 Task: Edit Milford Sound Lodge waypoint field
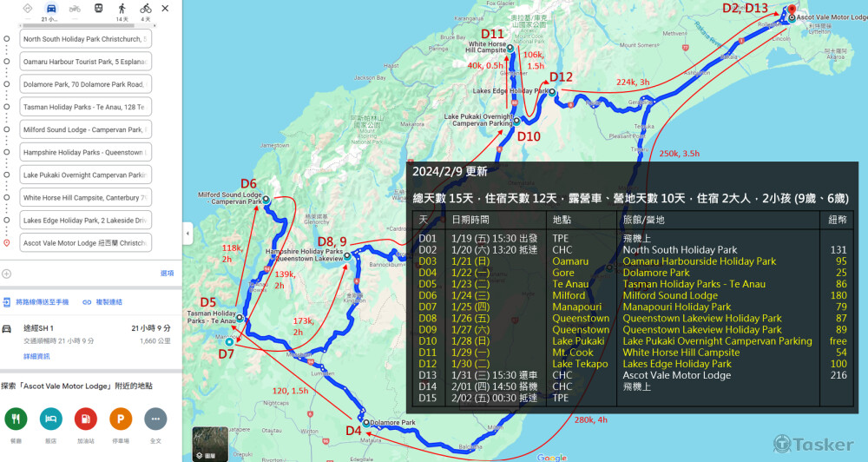(86, 129)
